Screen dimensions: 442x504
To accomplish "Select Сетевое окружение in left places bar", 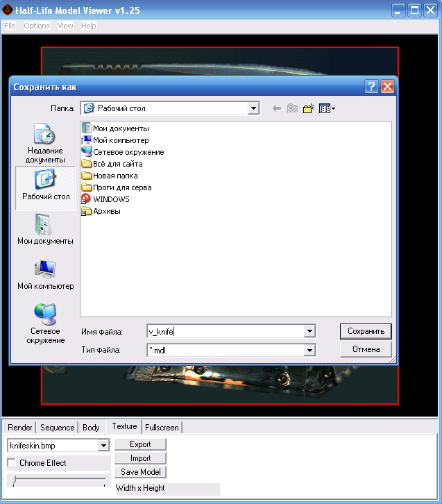I will coord(45,324).
